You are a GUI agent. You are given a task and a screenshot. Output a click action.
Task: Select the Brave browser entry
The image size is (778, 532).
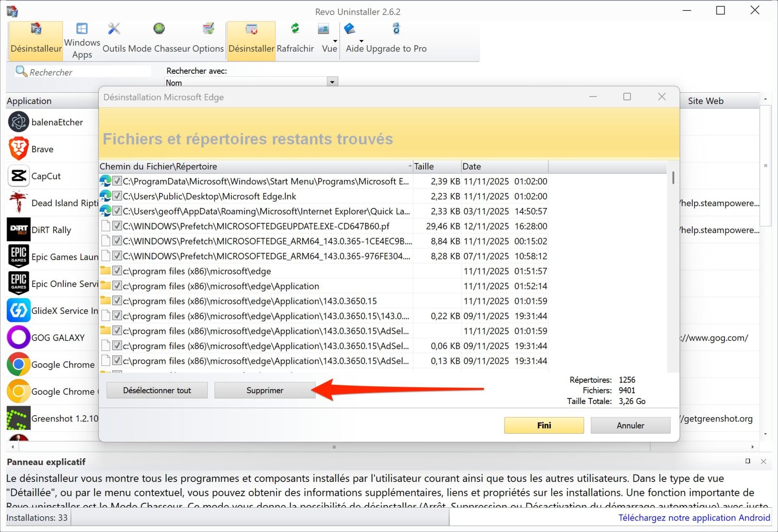[42, 149]
